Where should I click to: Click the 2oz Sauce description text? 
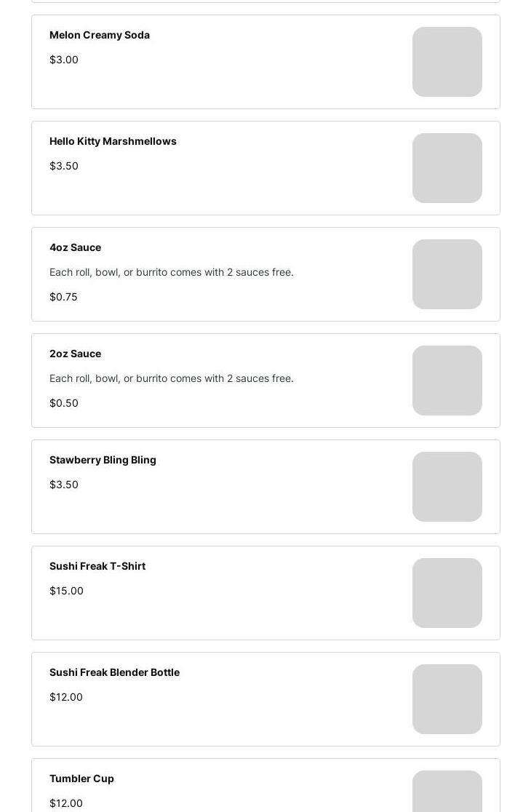coord(172,378)
